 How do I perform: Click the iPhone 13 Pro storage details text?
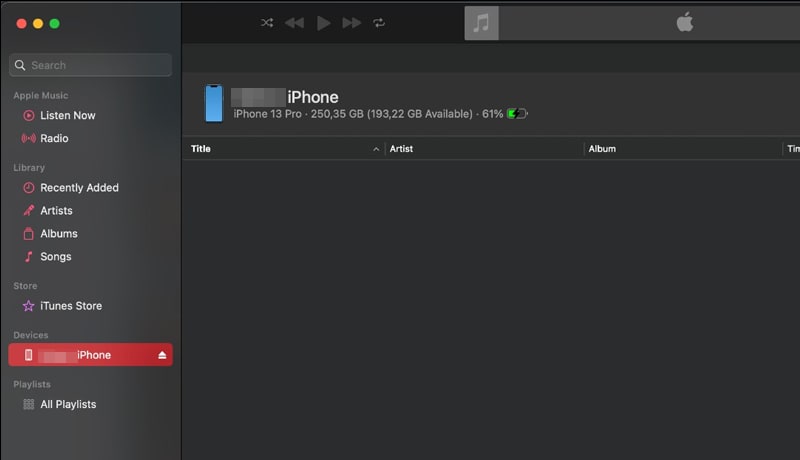click(x=368, y=114)
